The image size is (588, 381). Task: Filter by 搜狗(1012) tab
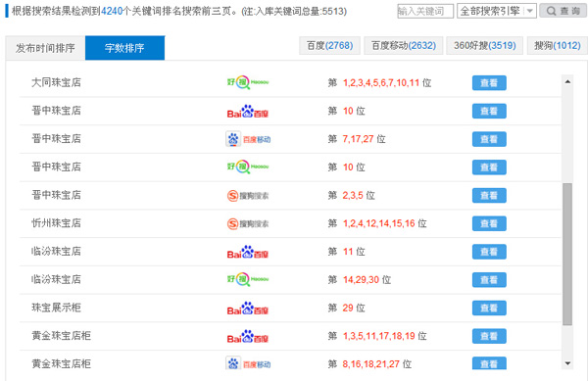point(558,46)
